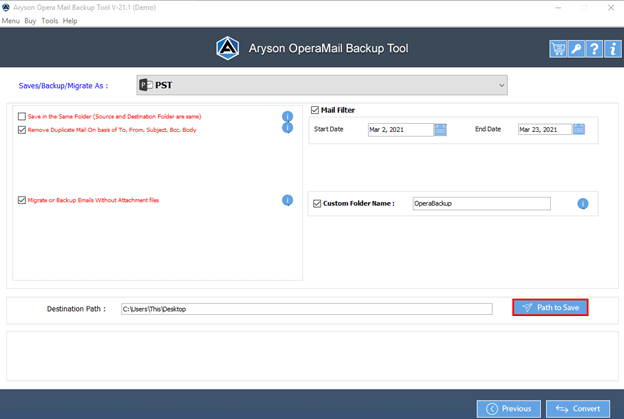The height and width of the screenshot is (419, 624).
Task: Open the Help menu
Action: click(x=70, y=21)
